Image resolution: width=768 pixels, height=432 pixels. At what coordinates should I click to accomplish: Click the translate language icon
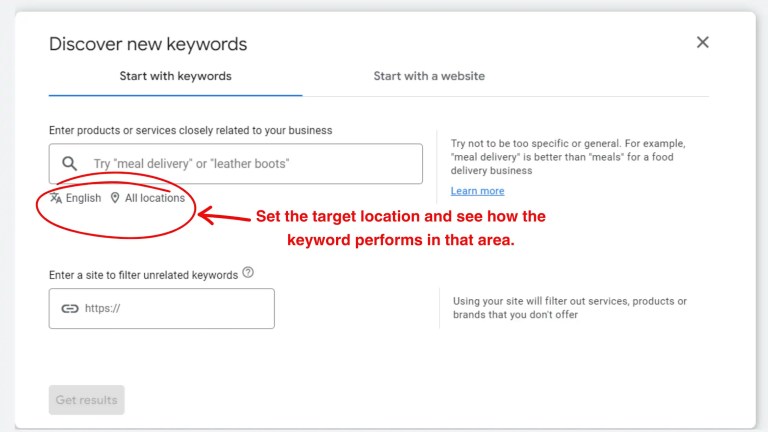click(x=56, y=198)
